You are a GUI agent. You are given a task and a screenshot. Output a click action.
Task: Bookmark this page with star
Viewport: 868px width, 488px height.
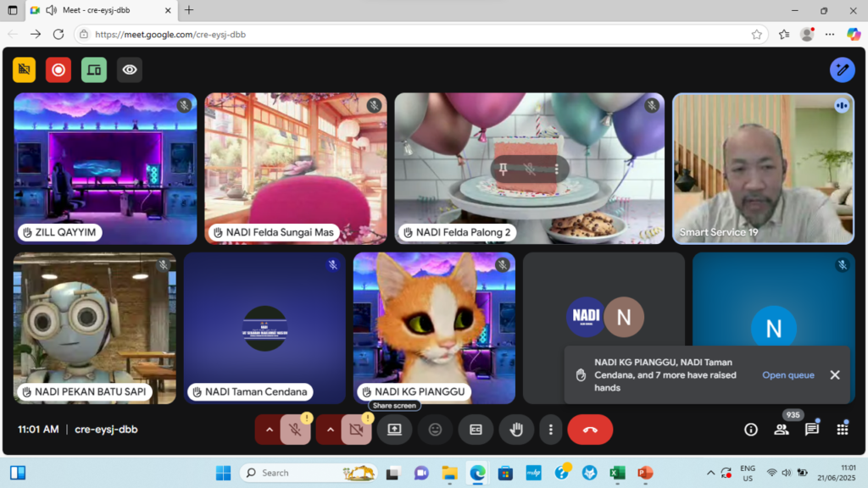point(756,34)
